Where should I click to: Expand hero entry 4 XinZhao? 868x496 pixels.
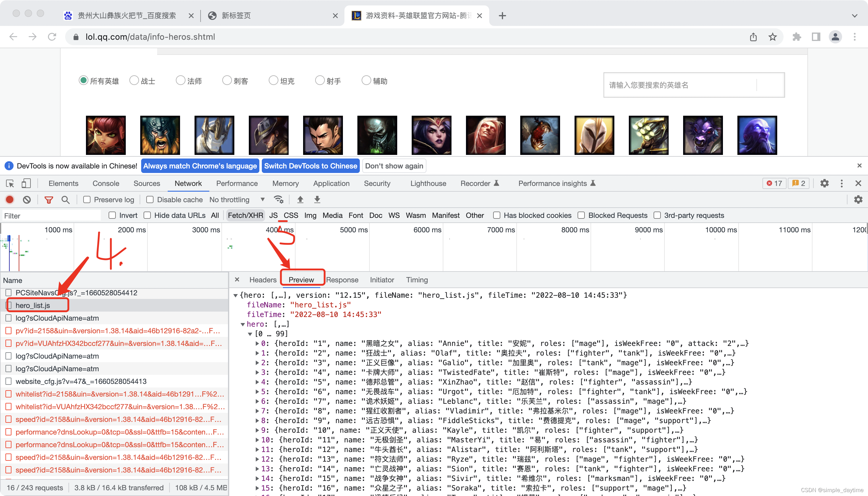coord(257,382)
